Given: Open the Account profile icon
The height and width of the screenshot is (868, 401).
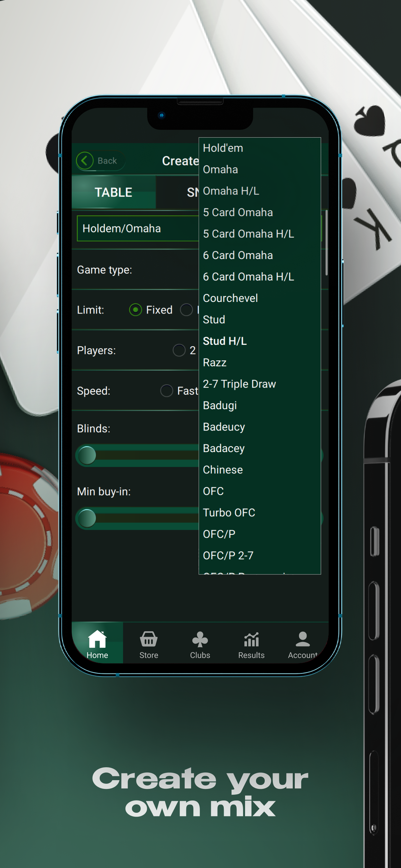Looking at the screenshot, I should (x=303, y=639).
